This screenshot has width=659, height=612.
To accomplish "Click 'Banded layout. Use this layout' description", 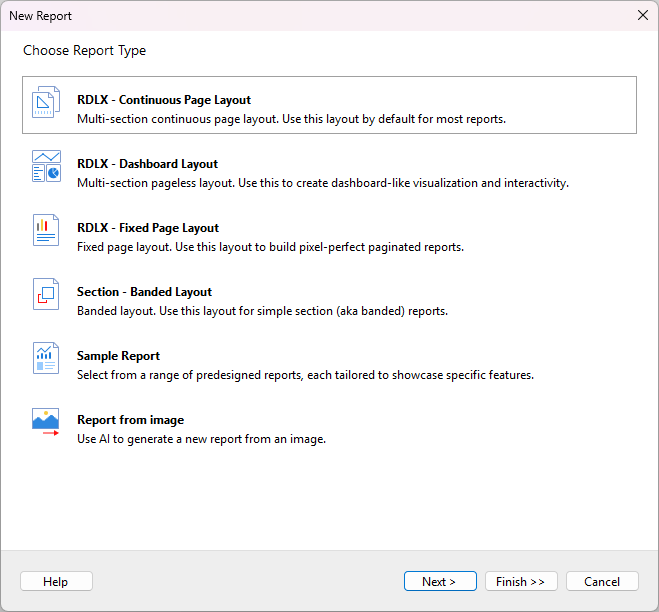I will (x=262, y=311).
